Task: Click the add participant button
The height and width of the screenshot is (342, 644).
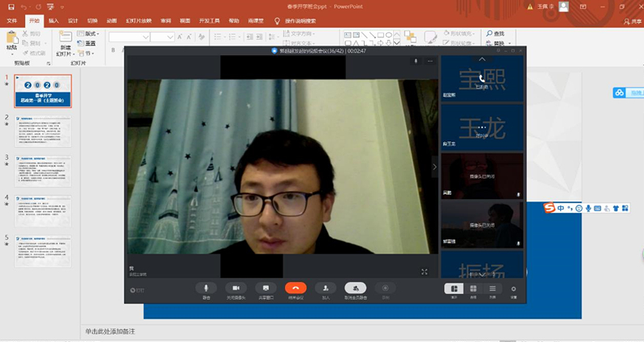Action: [x=326, y=288]
